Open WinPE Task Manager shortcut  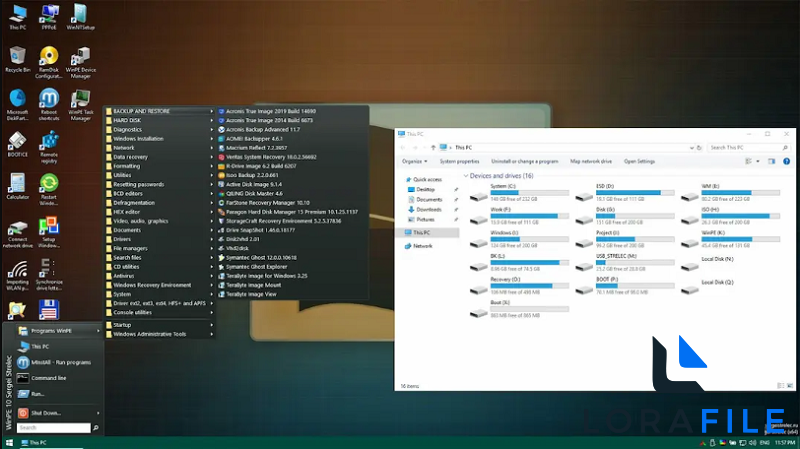(80, 105)
